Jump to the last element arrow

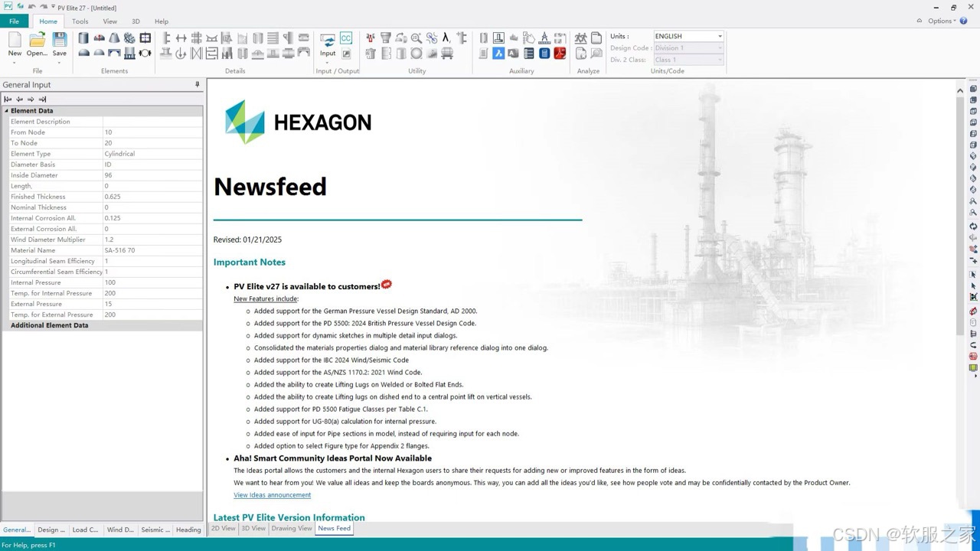pos(42,99)
